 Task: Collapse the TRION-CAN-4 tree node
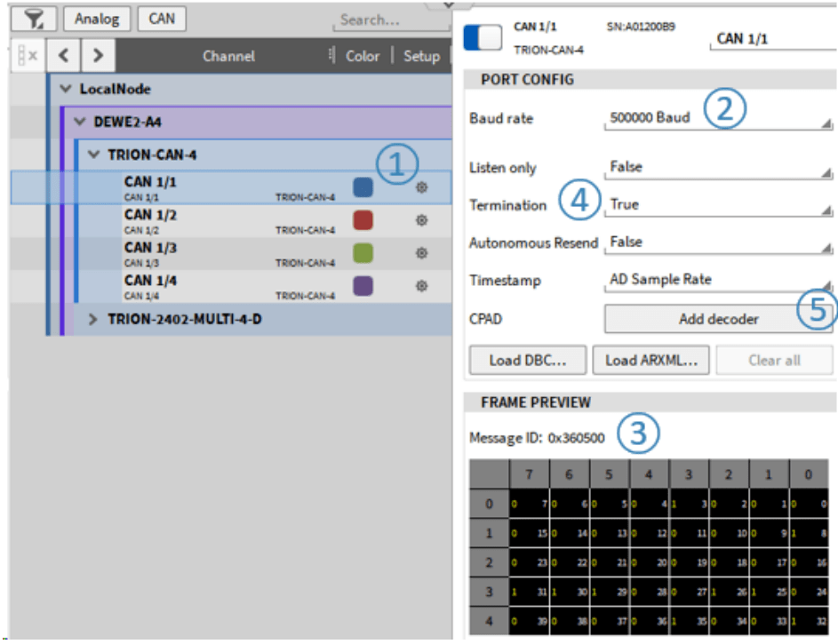click(x=93, y=155)
